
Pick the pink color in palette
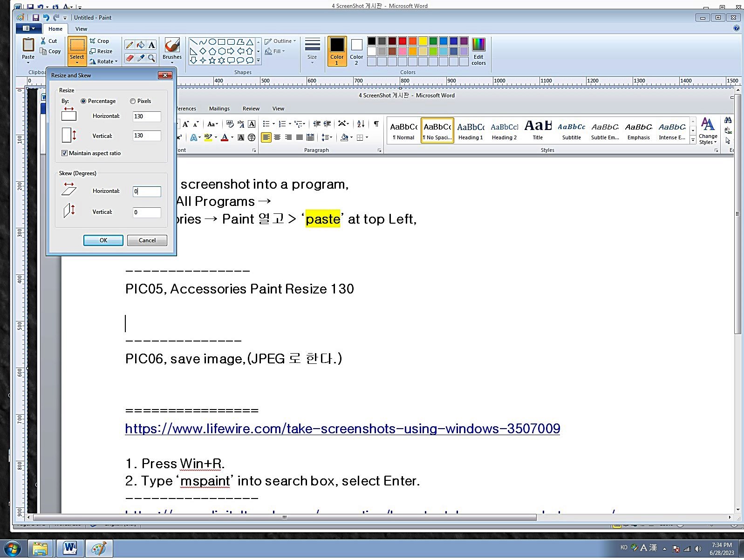[x=403, y=51]
